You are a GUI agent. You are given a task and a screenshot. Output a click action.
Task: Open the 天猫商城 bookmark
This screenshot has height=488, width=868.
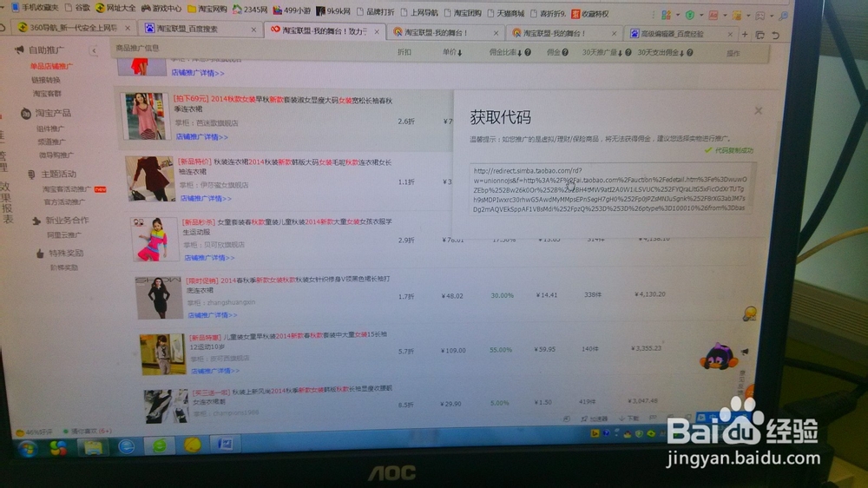pyautogui.click(x=505, y=13)
